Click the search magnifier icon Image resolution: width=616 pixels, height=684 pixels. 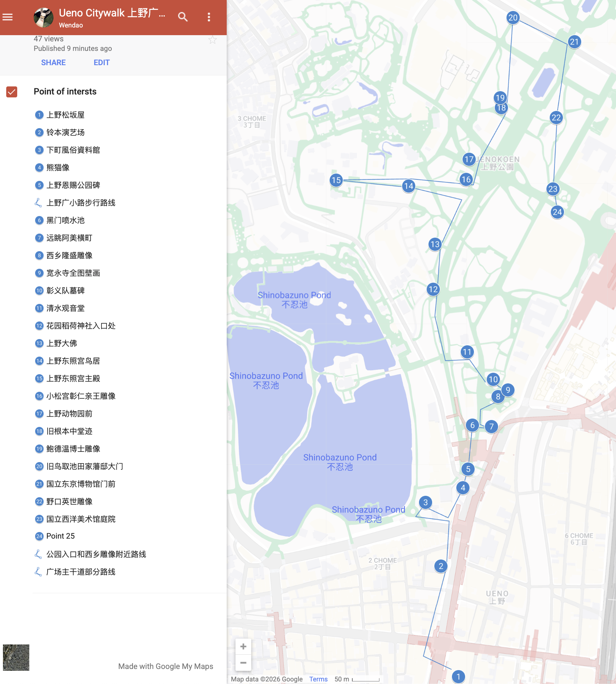coord(183,17)
